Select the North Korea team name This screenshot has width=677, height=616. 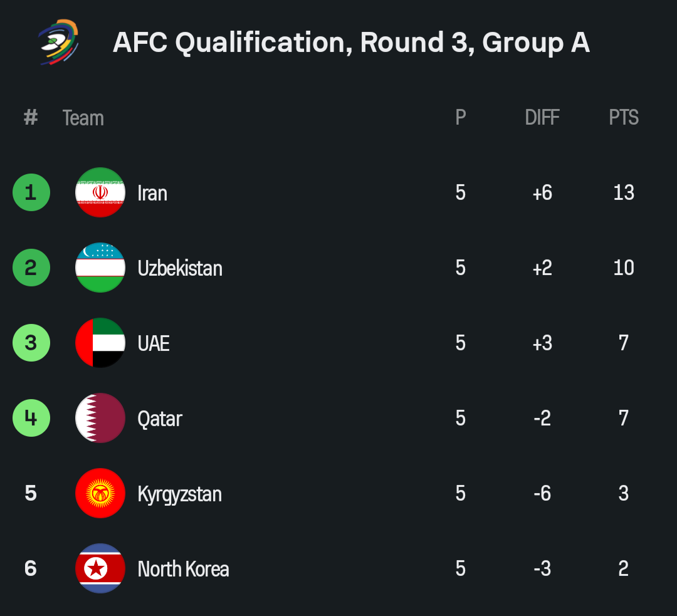(183, 569)
